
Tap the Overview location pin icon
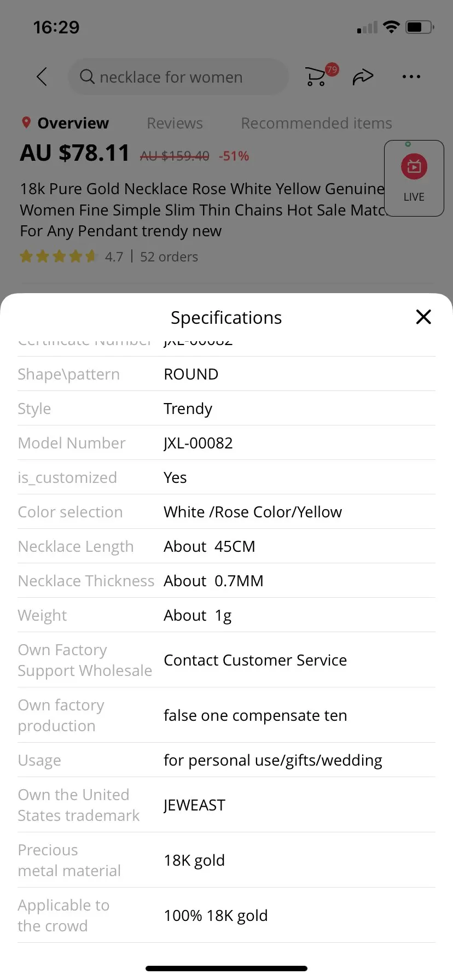pos(26,122)
